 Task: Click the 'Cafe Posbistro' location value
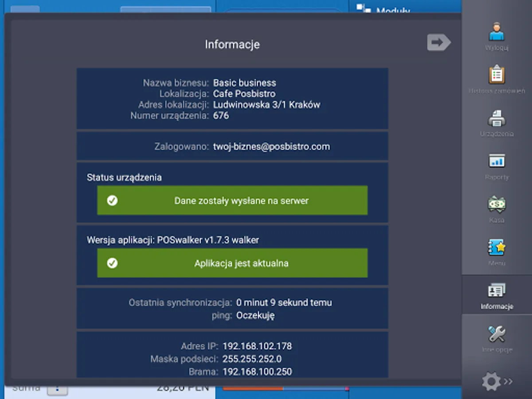coord(244,94)
